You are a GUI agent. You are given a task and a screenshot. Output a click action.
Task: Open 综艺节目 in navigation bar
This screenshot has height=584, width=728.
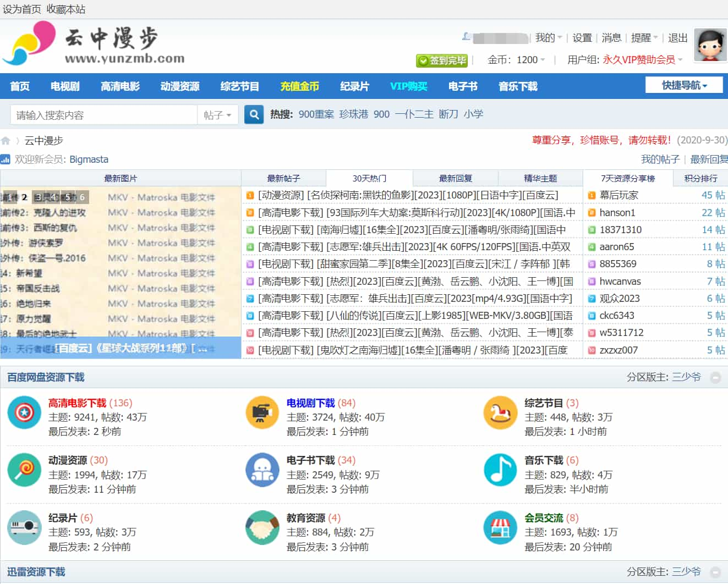239,86
